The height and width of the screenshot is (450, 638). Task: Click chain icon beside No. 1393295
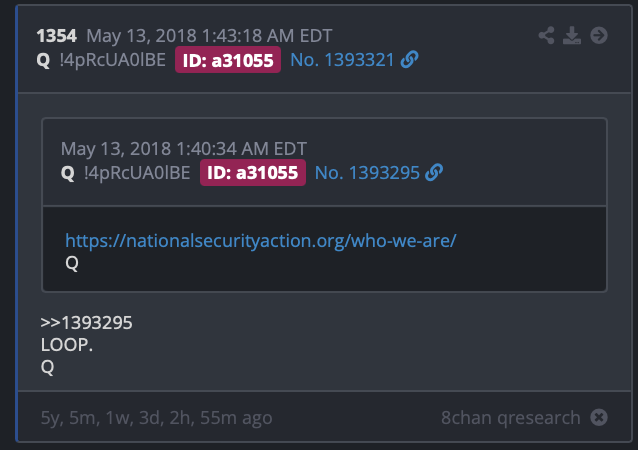[x=433, y=172]
